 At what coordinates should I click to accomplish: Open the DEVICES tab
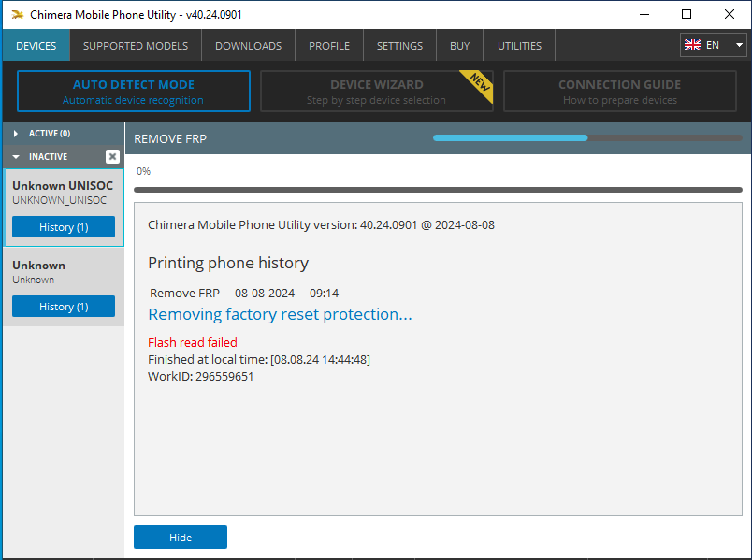36,46
